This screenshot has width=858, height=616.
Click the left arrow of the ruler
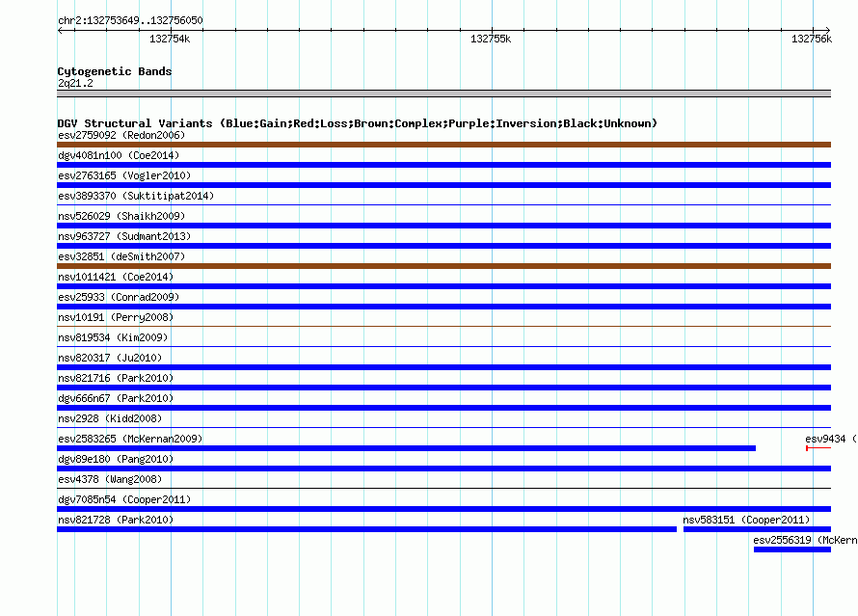(x=60, y=30)
